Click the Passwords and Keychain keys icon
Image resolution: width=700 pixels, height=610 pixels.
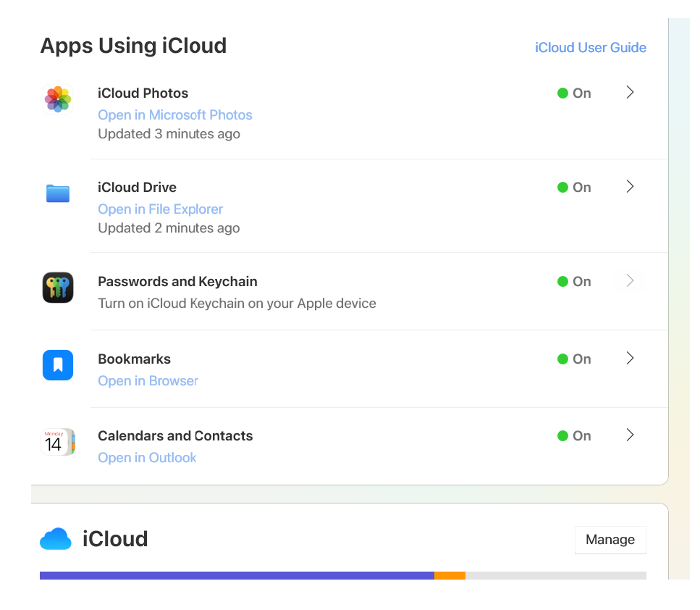(58, 288)
